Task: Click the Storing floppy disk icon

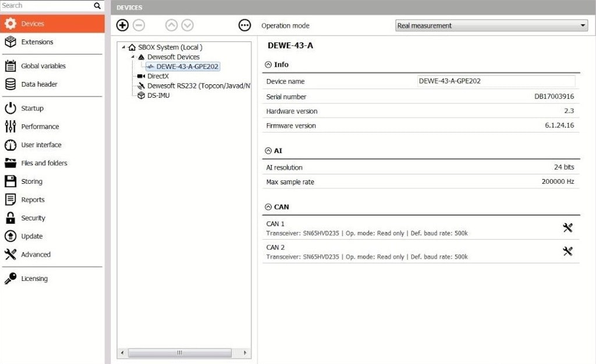Action: pos(10,181)
